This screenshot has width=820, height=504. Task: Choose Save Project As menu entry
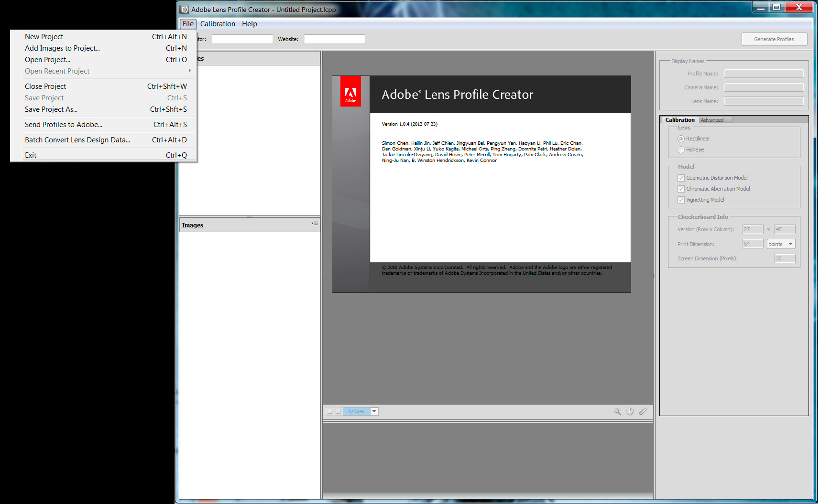point(103,109)
